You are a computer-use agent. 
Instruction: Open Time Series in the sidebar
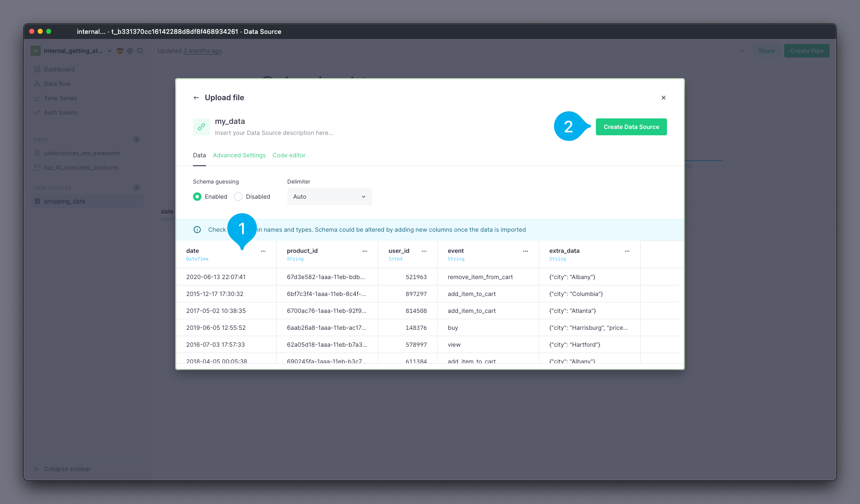60,98
